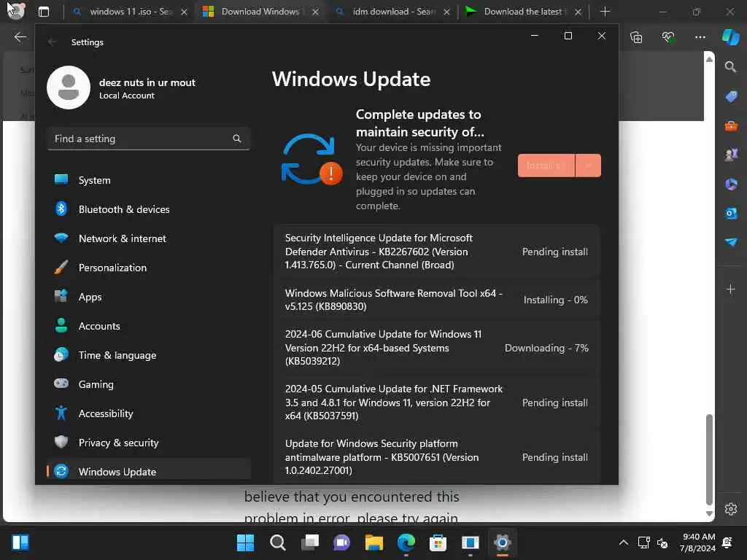This screenshot has height=560, width=747.
Task: Click the Edge profile avatar icon
Action: coord(16,10)
